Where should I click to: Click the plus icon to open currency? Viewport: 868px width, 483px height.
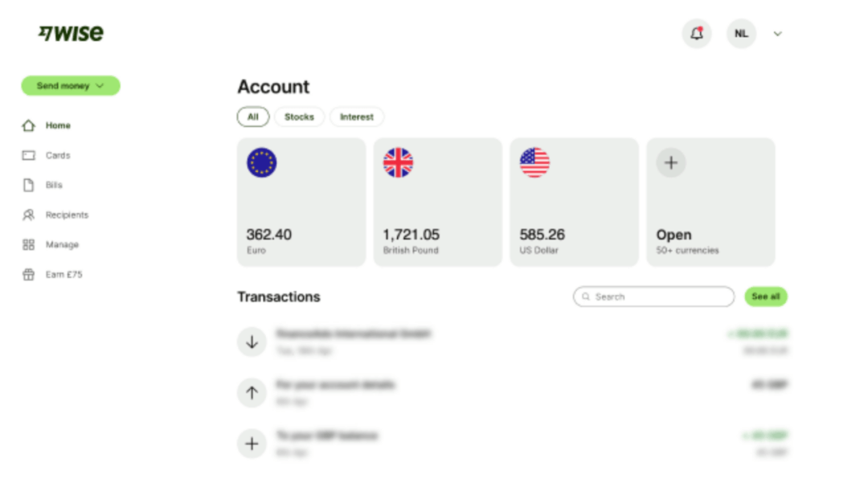(x=671, y=162)
